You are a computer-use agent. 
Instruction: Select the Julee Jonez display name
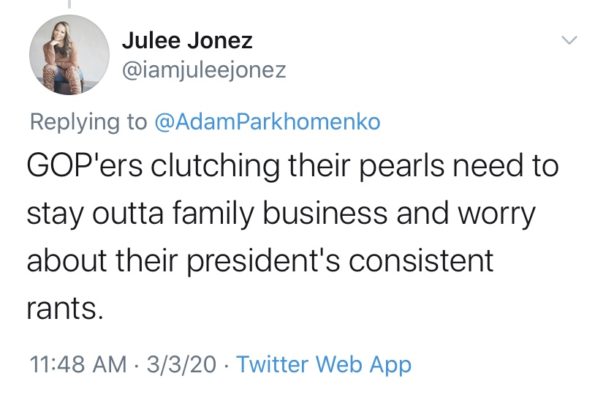click(187, 40)
